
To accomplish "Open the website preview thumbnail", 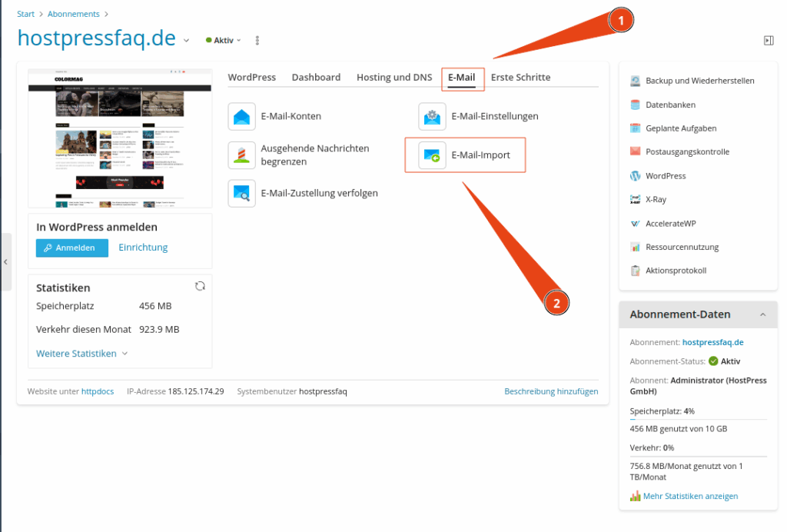I will (120, 138).
